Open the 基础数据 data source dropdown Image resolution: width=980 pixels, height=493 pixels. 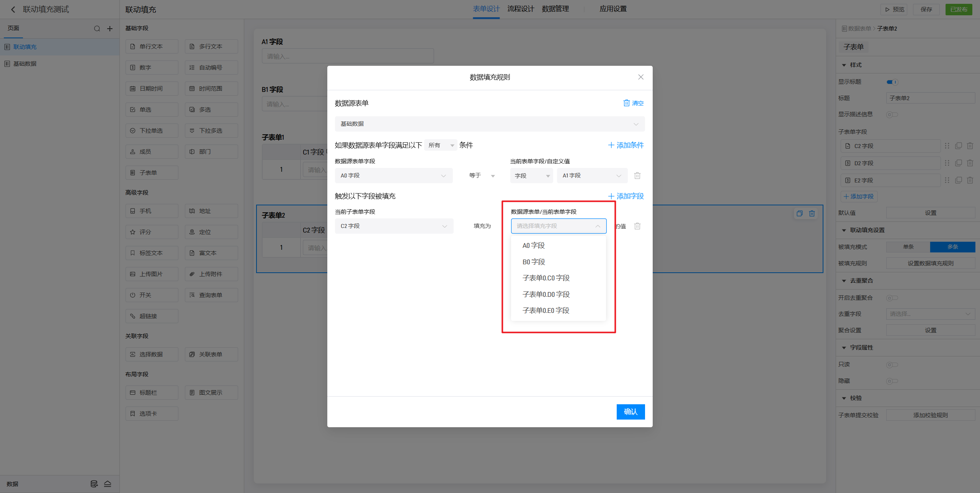tap(489, 124)
